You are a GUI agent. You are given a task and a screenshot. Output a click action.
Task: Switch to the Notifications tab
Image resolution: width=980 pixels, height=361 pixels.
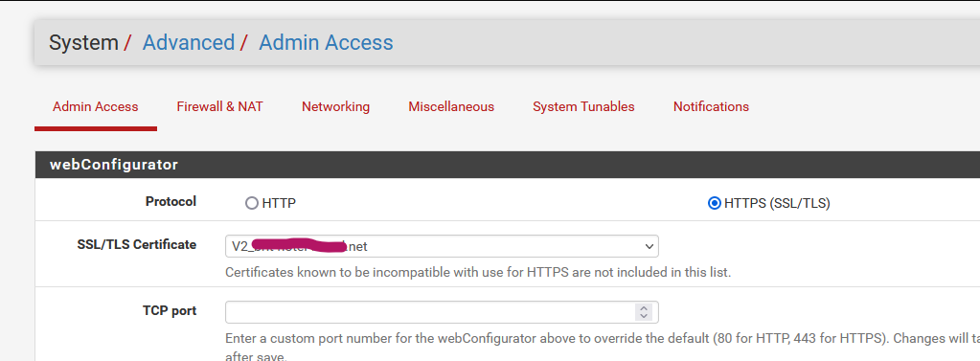711,107
